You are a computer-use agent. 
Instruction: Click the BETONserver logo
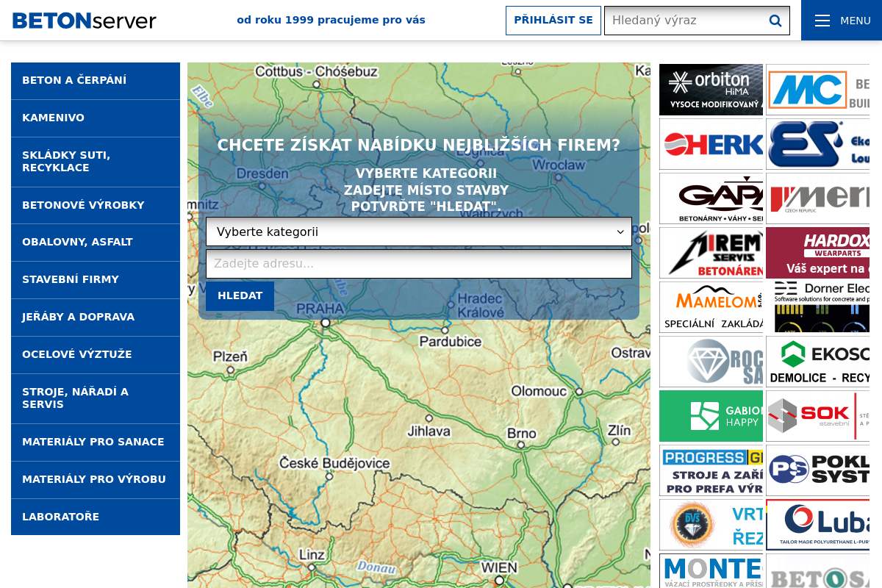pos(85,20)
